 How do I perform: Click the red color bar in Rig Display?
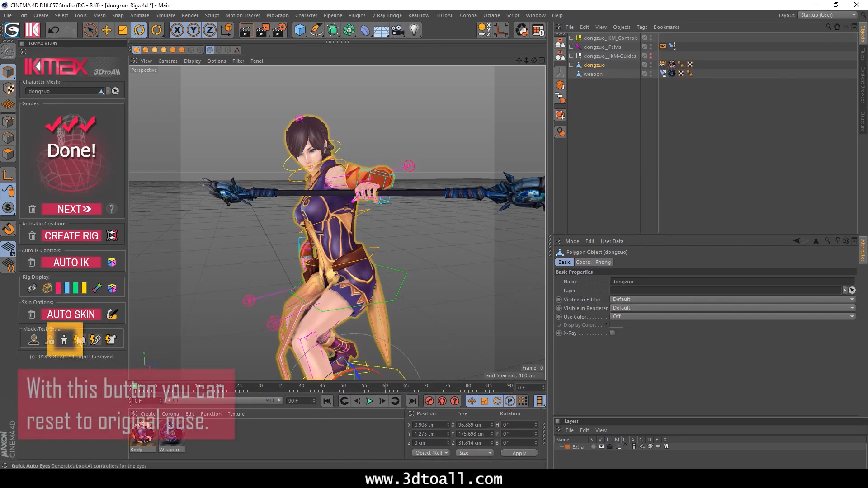coord(58,288)
